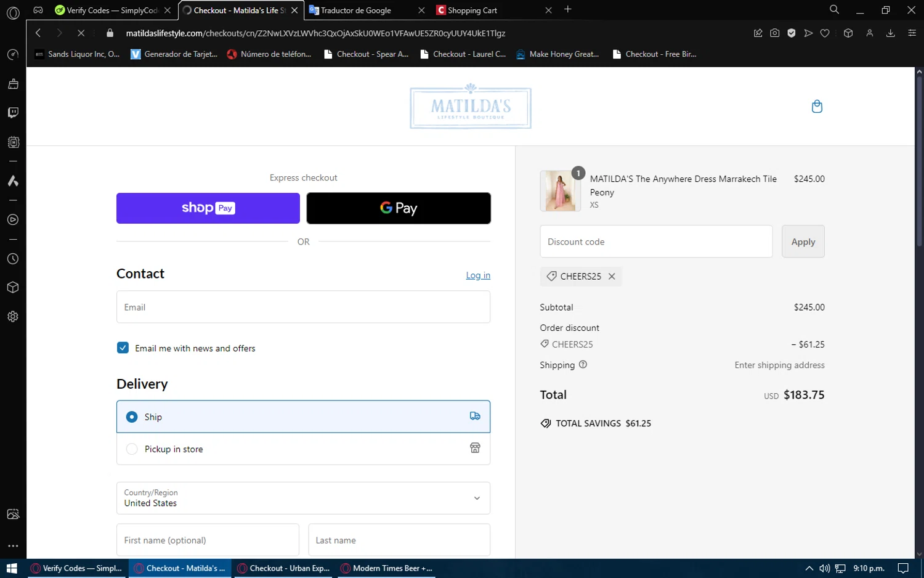
Task: Open the profile account icon in toolbar
Action: (x=870, y=33)
